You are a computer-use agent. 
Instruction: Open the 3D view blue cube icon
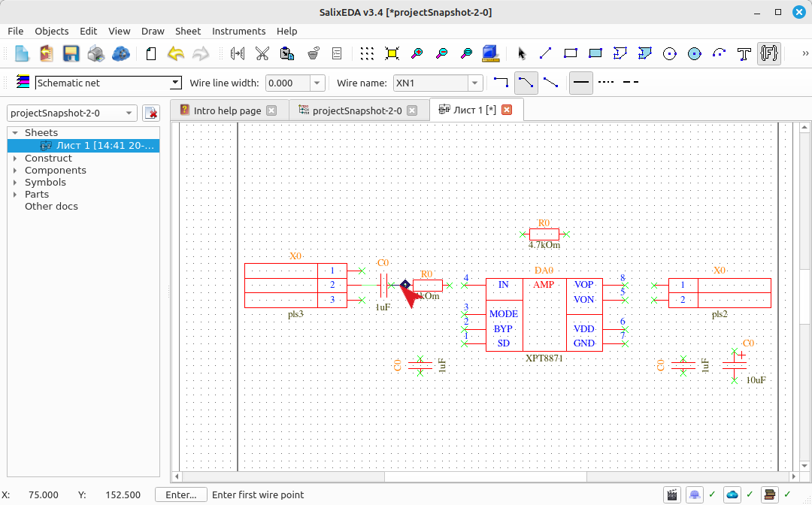tap(490, 54)
